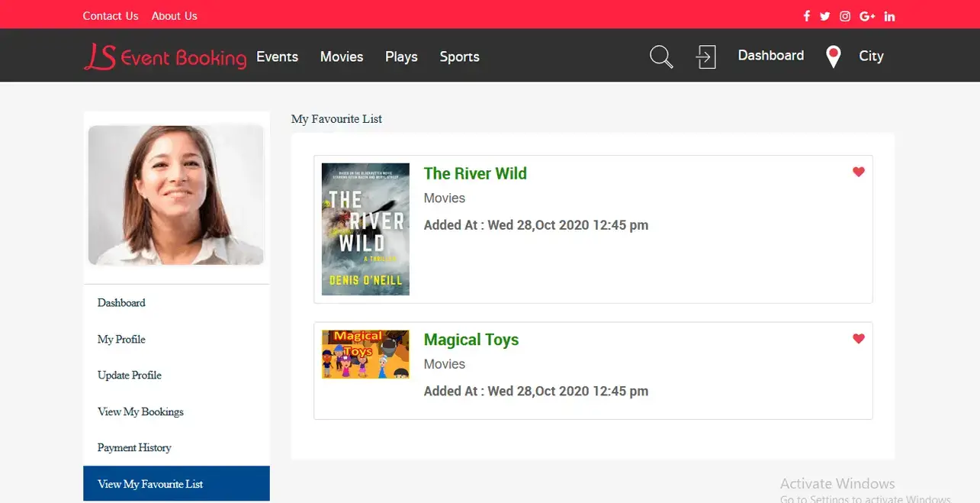Select View My Favourite List item
Screen dimensions: 980x503
coord(176,484)
